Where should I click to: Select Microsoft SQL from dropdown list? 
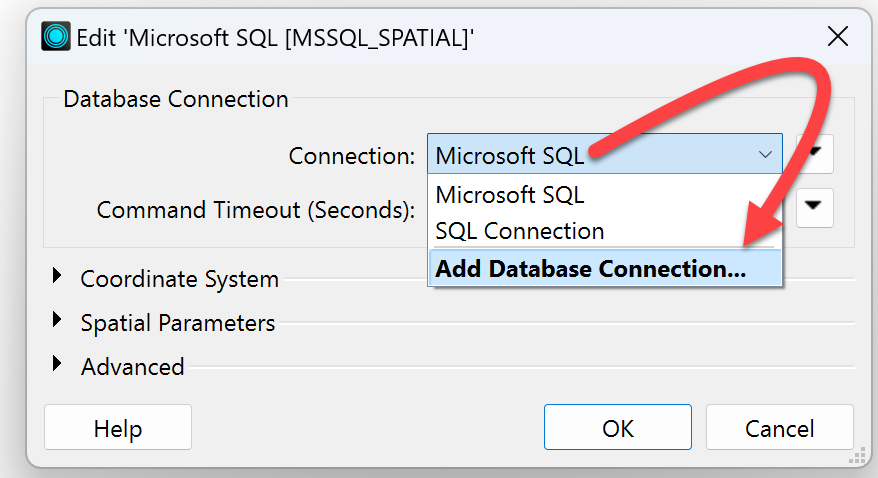605,195
